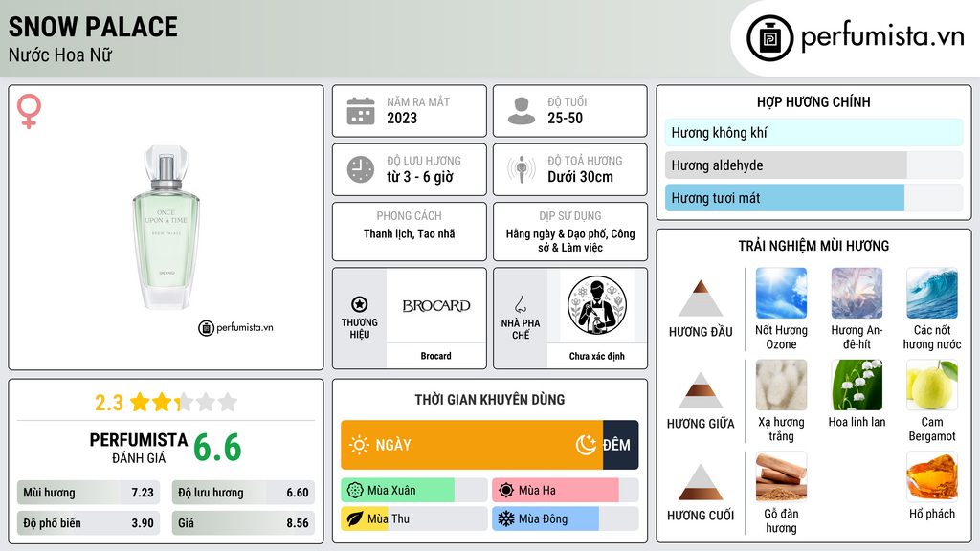The image size is (980, 551).
Task: Click the Mùa Xuân season bar
Action: pyautogui.click(x=414, y=491)
